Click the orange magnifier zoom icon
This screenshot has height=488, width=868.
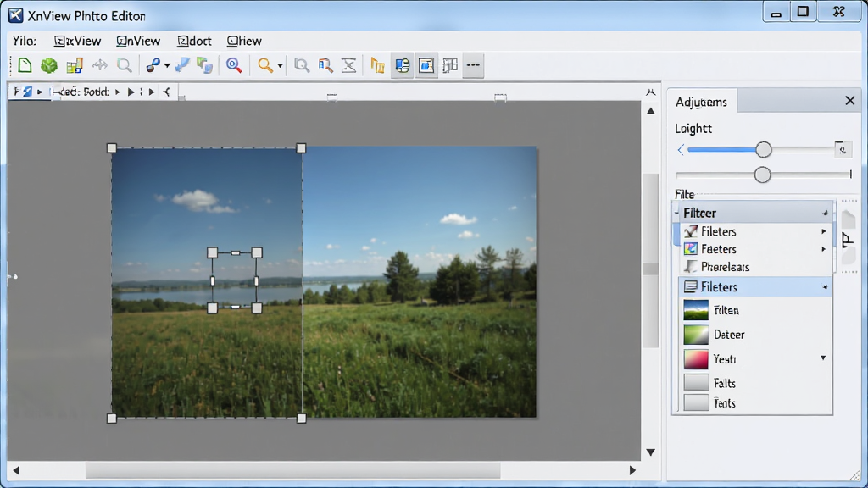coord(265,65)
